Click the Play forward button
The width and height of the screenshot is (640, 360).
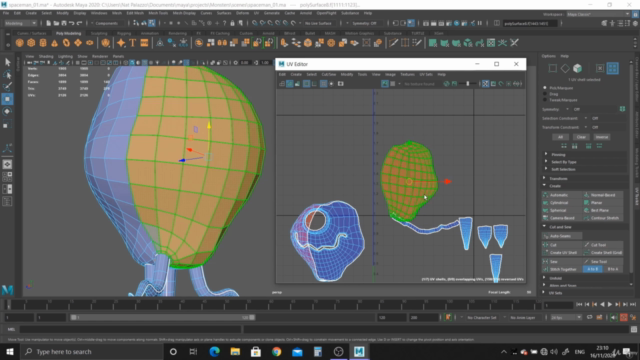point(610,304)
